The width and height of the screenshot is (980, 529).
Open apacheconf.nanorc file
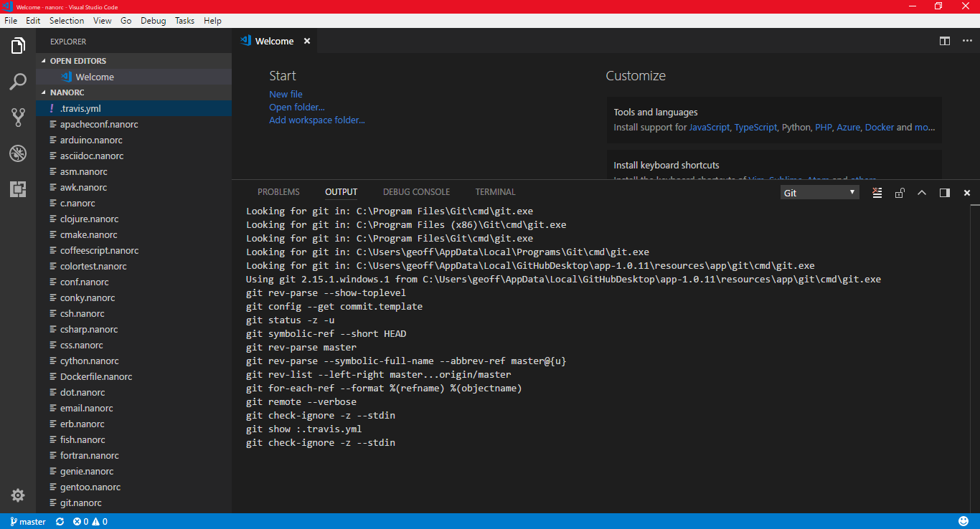[133, 124]
